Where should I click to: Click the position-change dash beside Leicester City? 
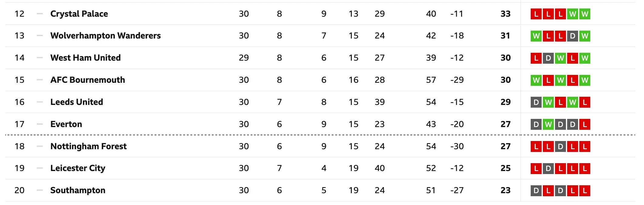click(39, 168)
